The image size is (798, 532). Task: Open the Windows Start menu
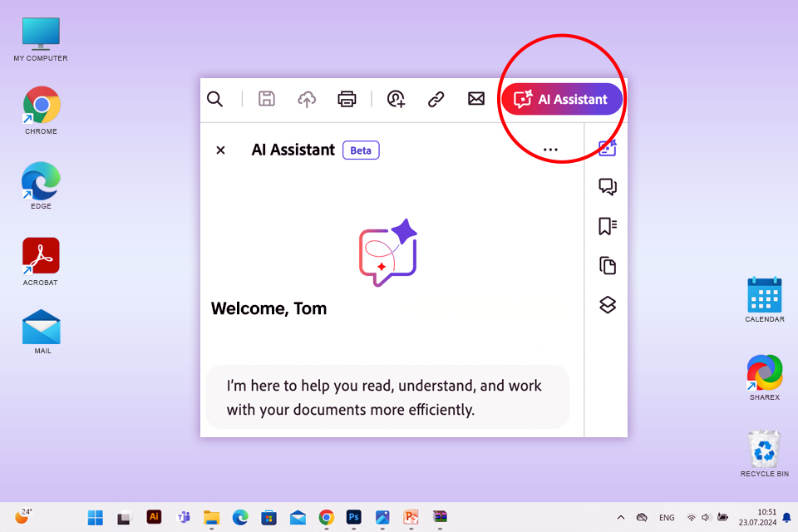click(x=95, y=518)
